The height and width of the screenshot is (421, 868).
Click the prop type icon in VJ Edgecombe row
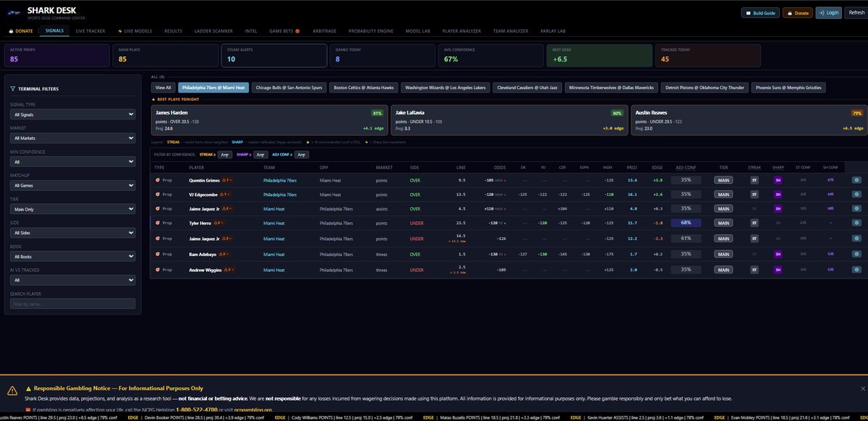point(158,195)
